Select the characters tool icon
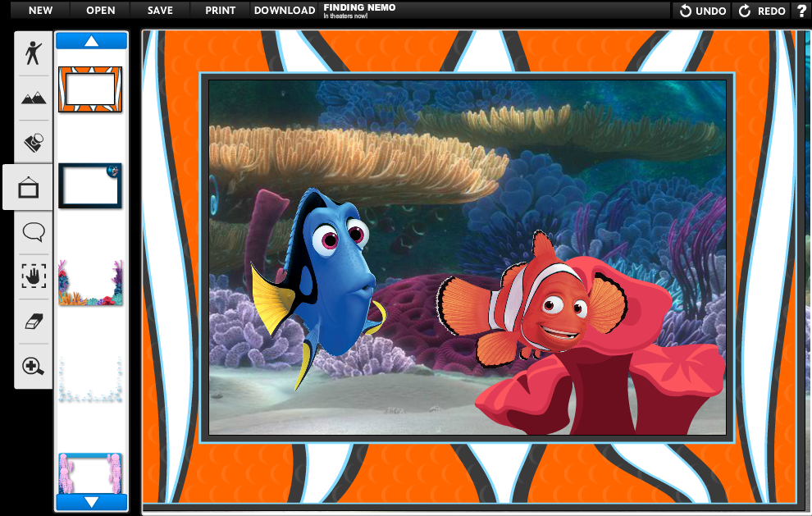Screen dimensions: 812x516 [34, 53]
